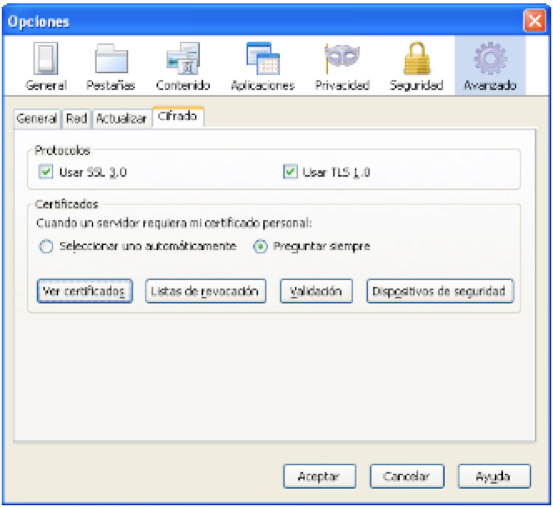The height and width of the screenshot is (507, 553).
Task: Open the Pestañas panel icon
Action: coord(111,59)
